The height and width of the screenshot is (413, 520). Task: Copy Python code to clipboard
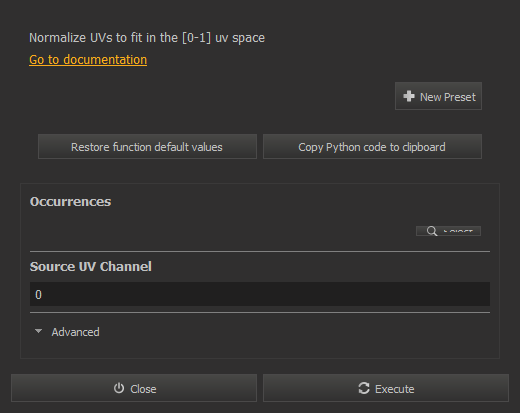(x=372, y=147)
